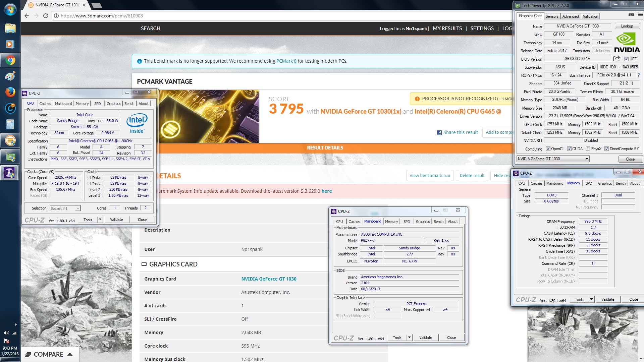Select the Caches tab in CPU-Z CPU window
Image resolution: width=644 pixels, height=362 pixels.
point(45,104)
